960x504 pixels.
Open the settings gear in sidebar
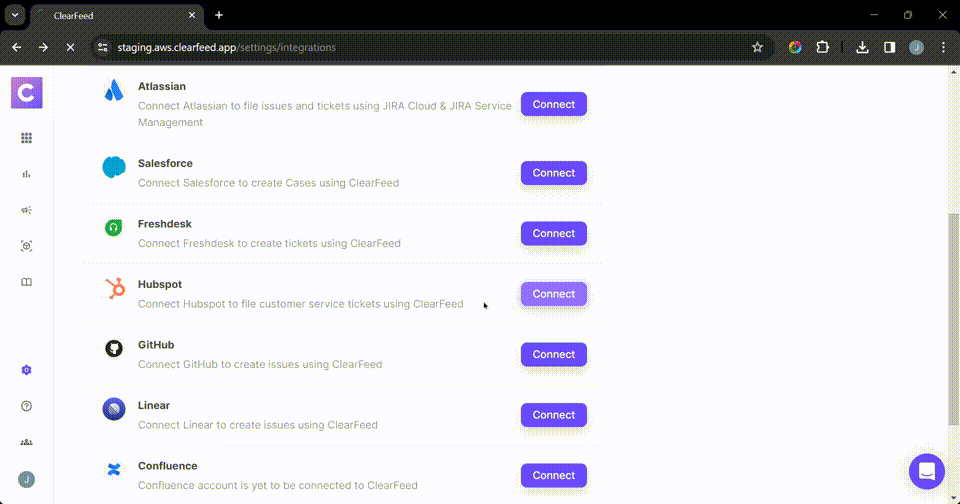pyautogui.click(x=27, y=370)
